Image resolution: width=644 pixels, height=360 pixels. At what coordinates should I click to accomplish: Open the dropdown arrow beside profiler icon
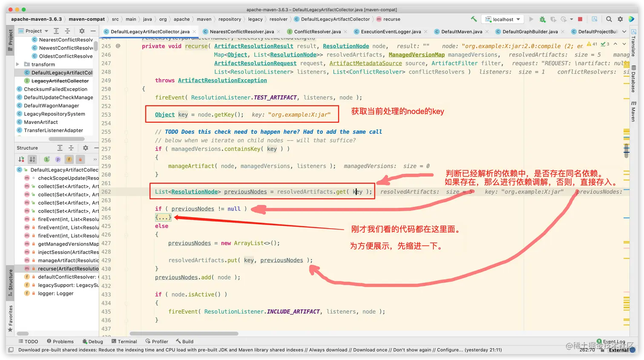point(571,19)
